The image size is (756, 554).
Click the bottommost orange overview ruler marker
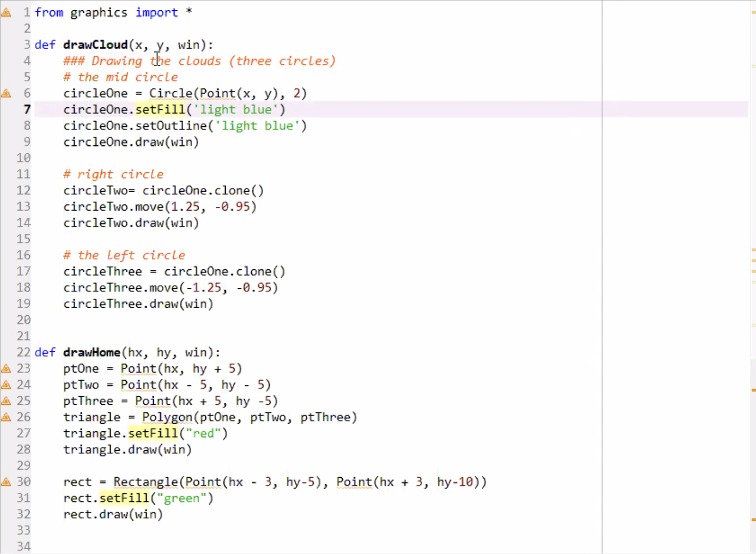click(753, 520)
